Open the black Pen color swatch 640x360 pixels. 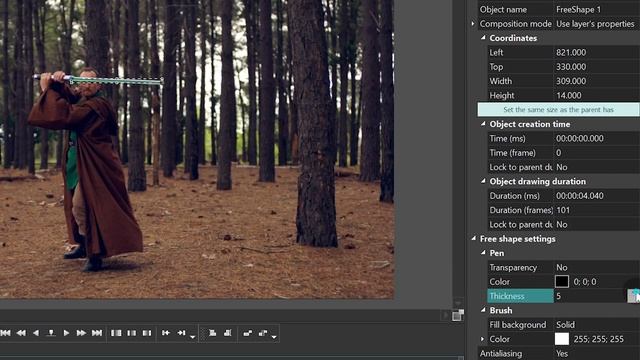562,282
